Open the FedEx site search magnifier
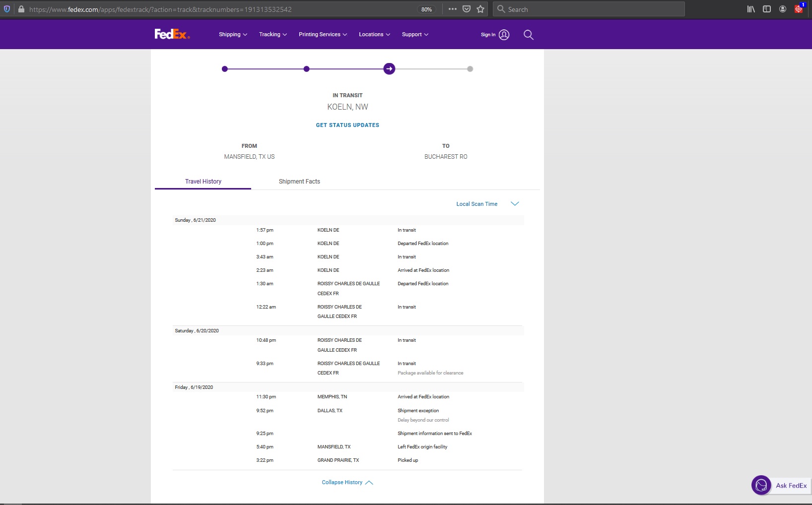Viewport: 812px width, 505px height. click(529, 35)
